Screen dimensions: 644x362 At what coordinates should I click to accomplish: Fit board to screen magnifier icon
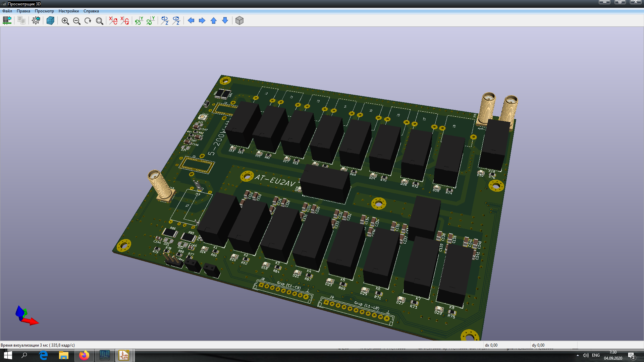click(100, 21)
